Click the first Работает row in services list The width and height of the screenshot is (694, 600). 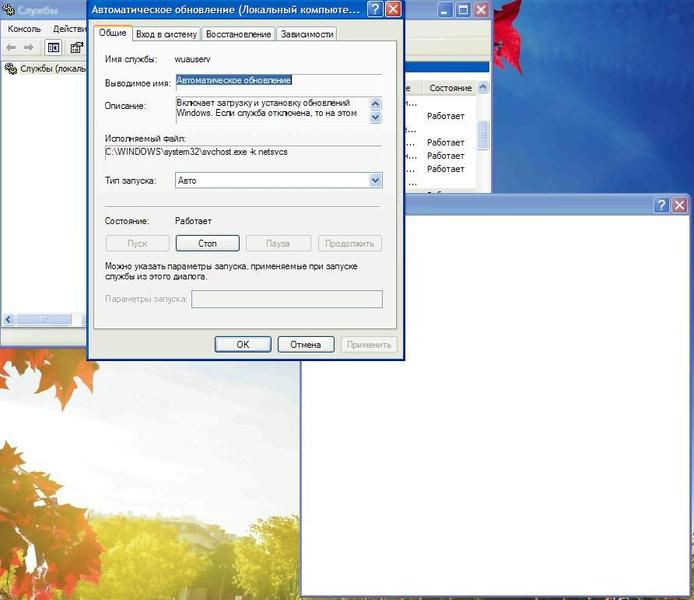click(x=445, y=116)
